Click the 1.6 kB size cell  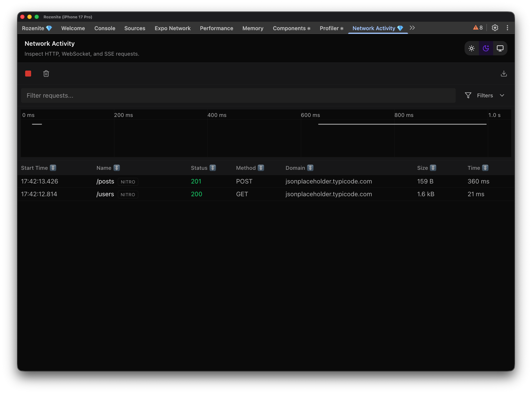tap(426, 194)
